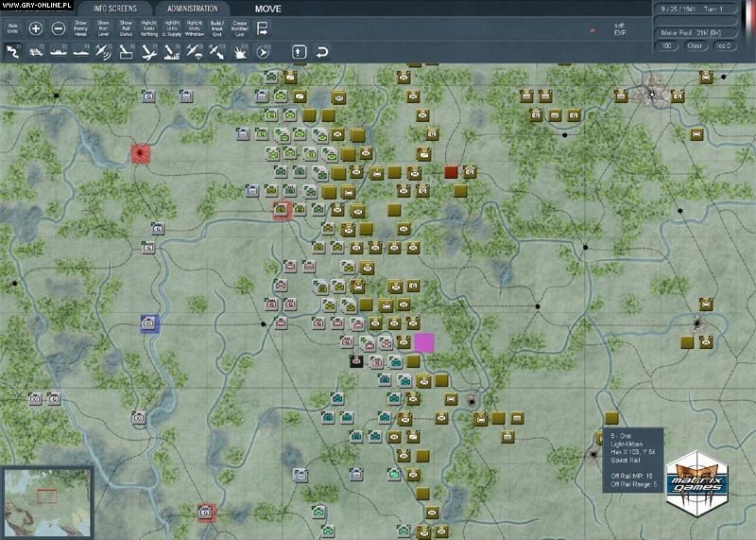Select the F11 explosion mode icon
The width and height of the screenshot is (756, 540).
pyautogui.click(x=240, y=52)
